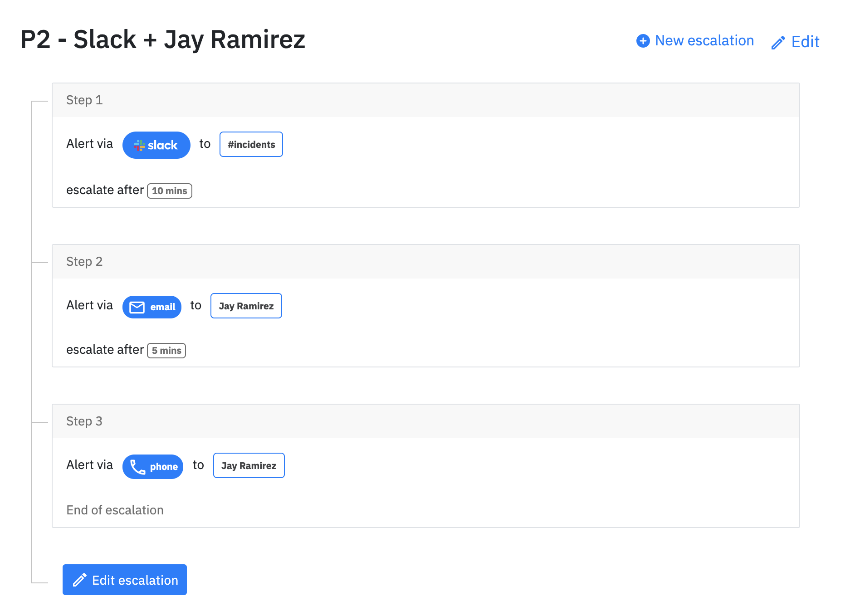Click pencil icon on Edit escalation button
Image resolution: width=860 pixels, height=616 pixels.
[x=80, y=580]
